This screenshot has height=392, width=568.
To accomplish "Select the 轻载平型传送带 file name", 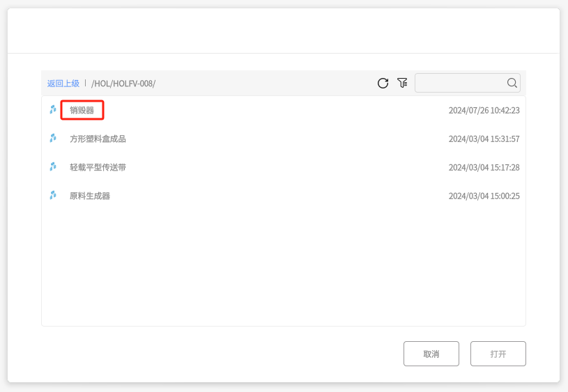I will [98, 167].
